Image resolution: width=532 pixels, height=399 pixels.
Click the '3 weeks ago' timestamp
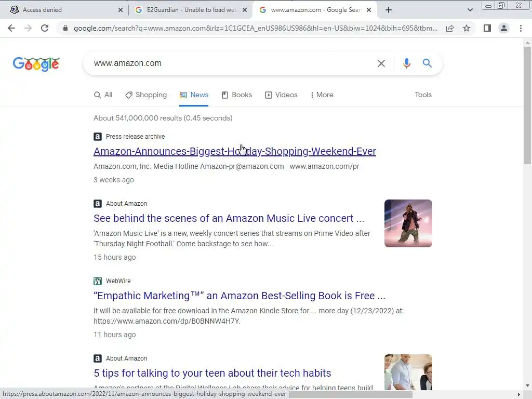[x=114, y=180]
